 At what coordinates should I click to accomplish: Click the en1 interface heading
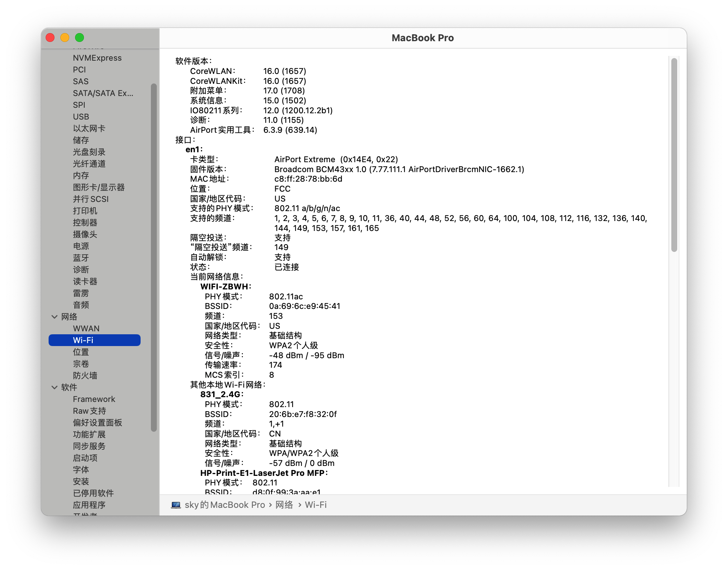[194, 149]
